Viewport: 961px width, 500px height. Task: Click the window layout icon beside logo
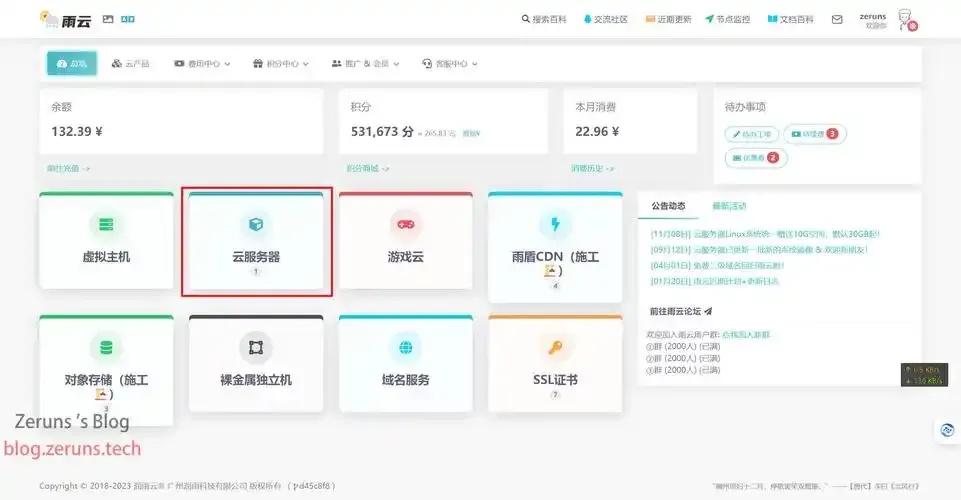click(x=108, y=20)
